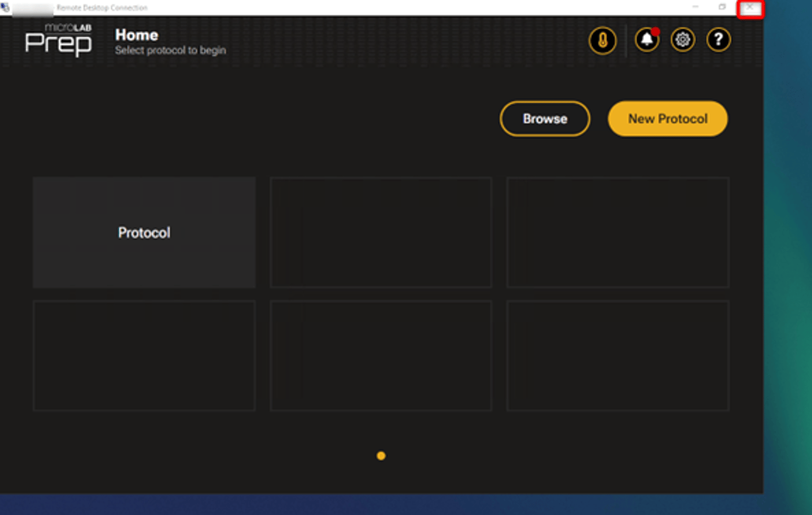Click 'Select protocol to begin' subtitle

pos(170,50)
